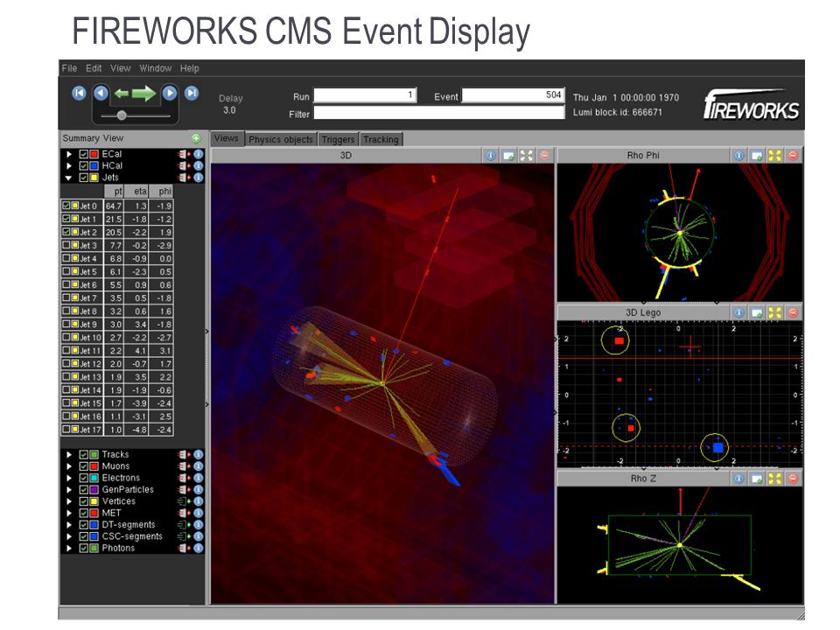840x630 pixels.
Task: Switch to the Triggers tab
Action: [338, 139]
